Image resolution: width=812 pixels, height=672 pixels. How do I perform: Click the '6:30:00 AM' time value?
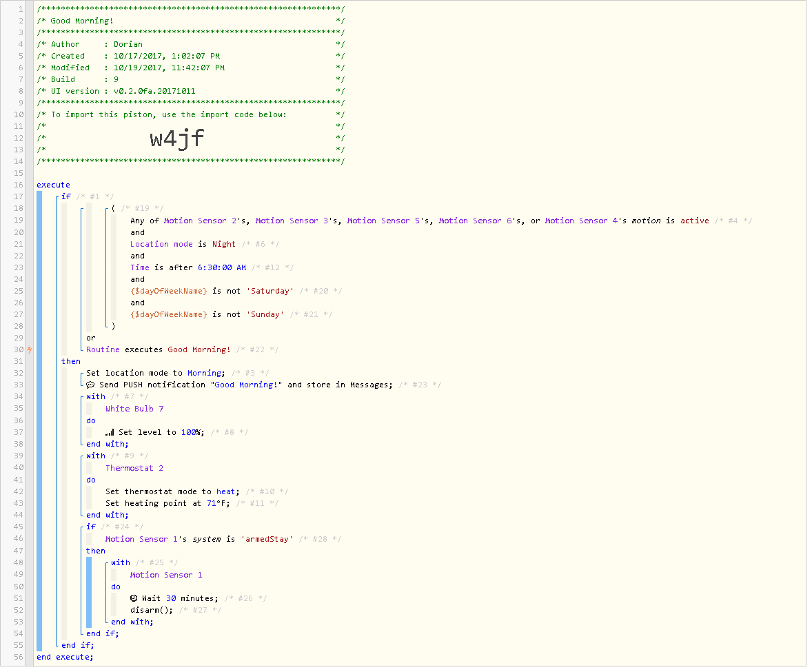(x=222, y=268)
